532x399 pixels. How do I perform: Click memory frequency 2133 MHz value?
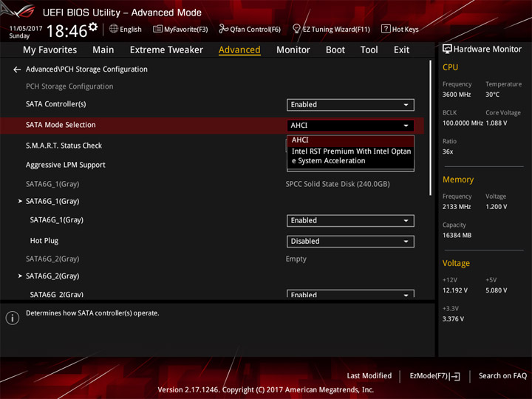click(457, 207)
